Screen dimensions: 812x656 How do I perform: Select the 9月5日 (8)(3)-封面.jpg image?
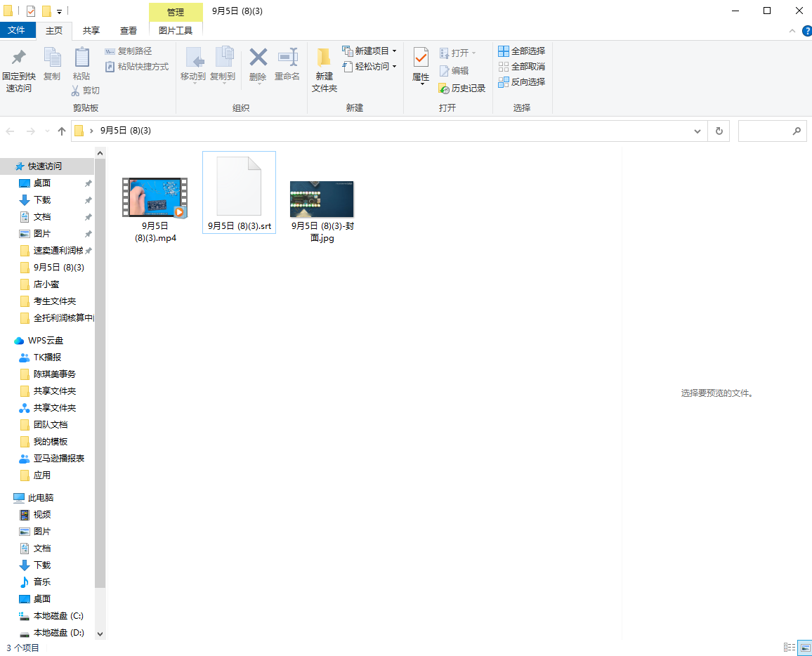click(322, 211)
